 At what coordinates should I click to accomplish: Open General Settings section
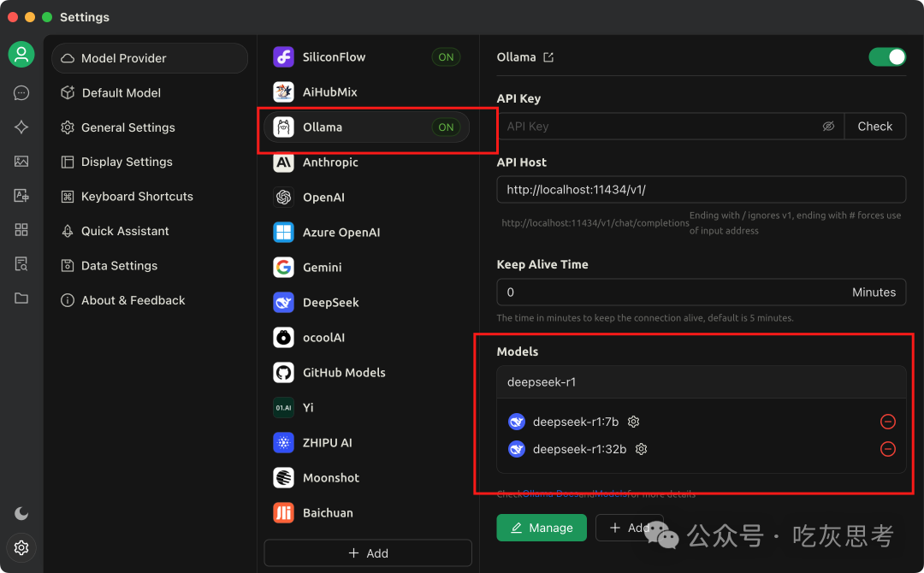point(150,127)
